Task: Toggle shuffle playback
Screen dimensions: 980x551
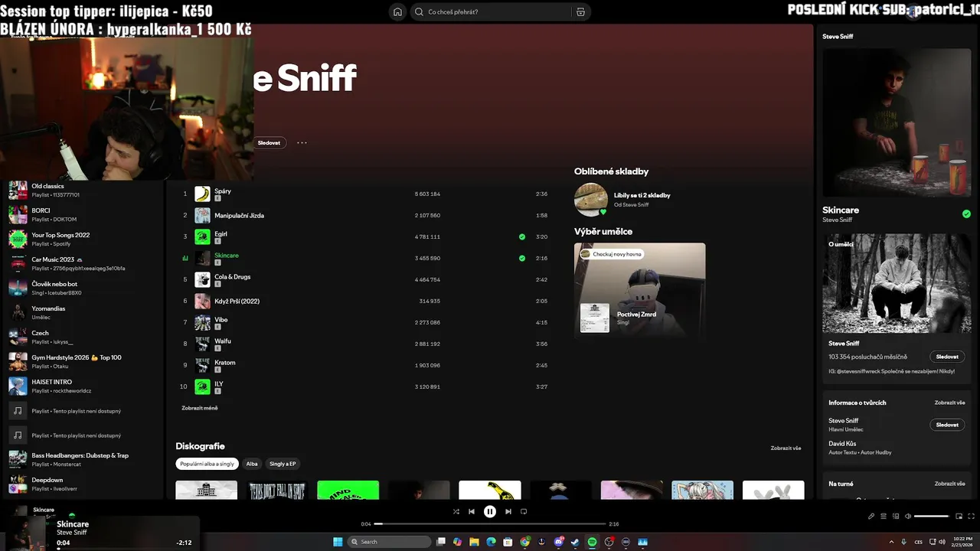Action: click(456, 511)
